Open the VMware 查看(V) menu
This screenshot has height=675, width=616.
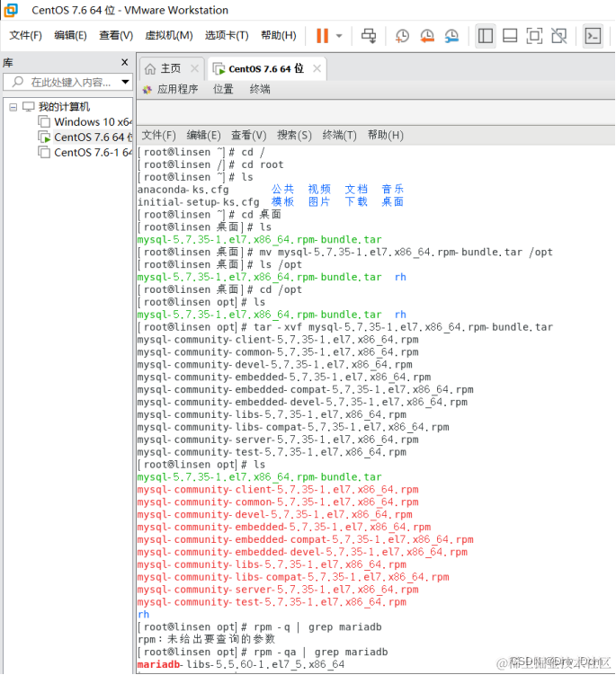(116, 35)
